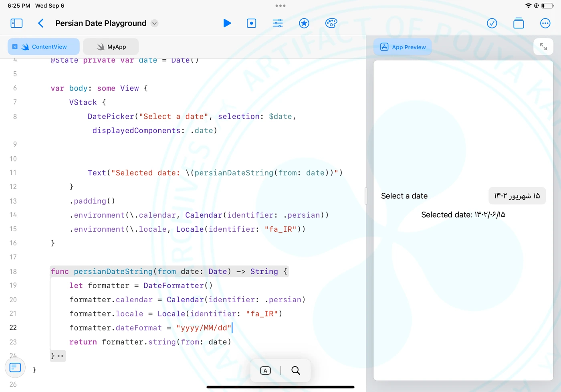Open the Persian Date Playground title dropdown

154,23
